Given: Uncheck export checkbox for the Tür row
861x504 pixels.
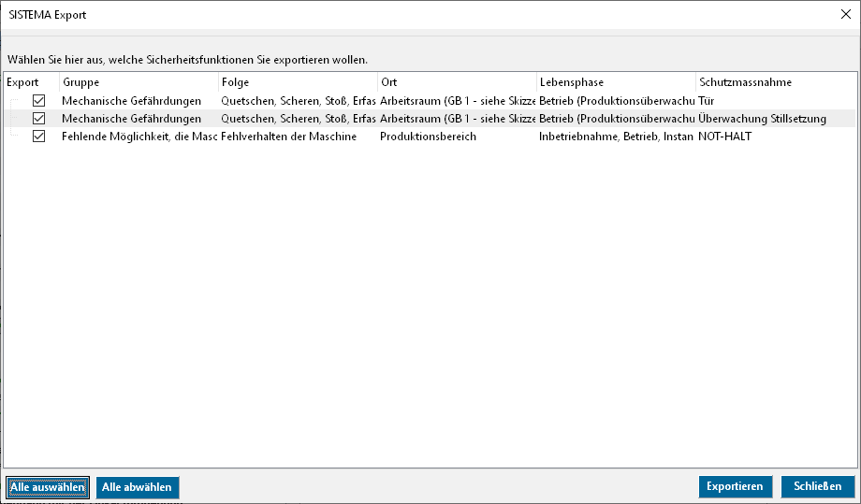Looking at the screenshot, I should pos(39,100).
